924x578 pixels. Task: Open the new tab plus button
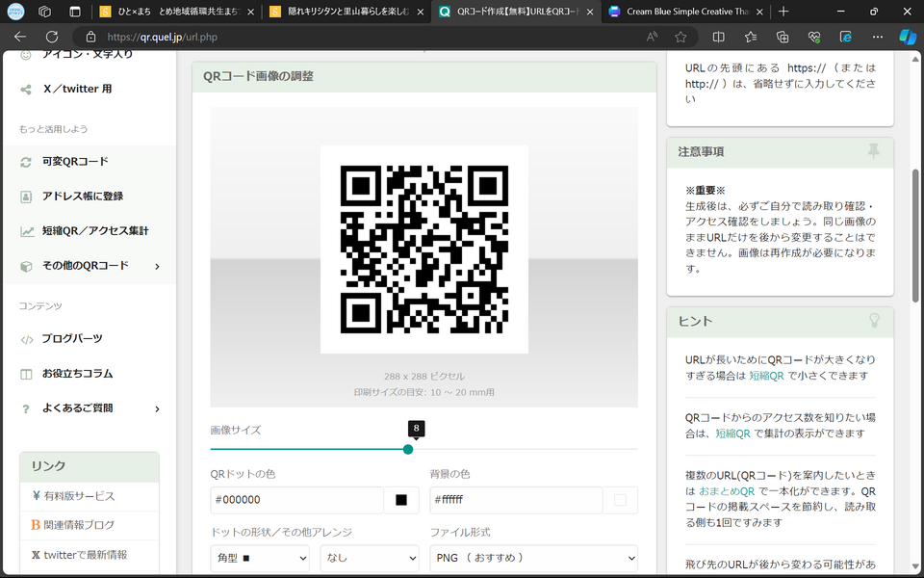pos(783,12)
